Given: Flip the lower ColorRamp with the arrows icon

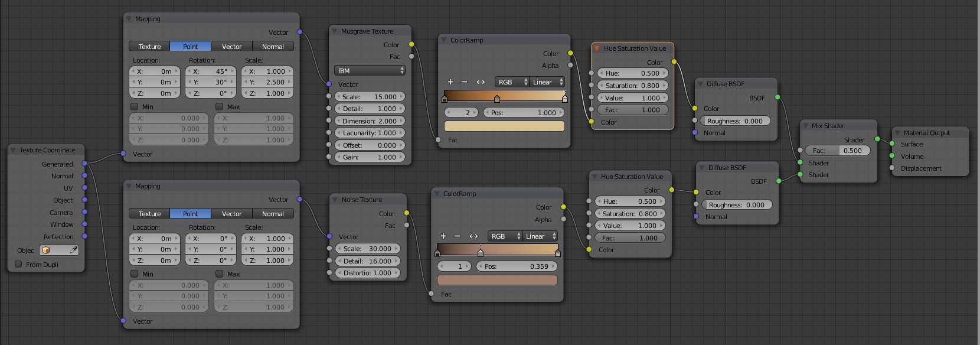Looking at the screenshot, I should pos(473,236).
